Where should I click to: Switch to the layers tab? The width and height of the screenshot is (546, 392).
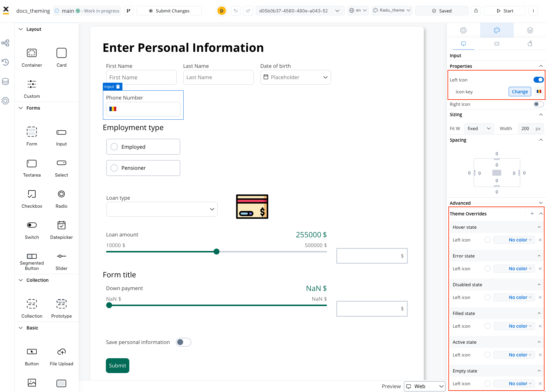[530, 30]
